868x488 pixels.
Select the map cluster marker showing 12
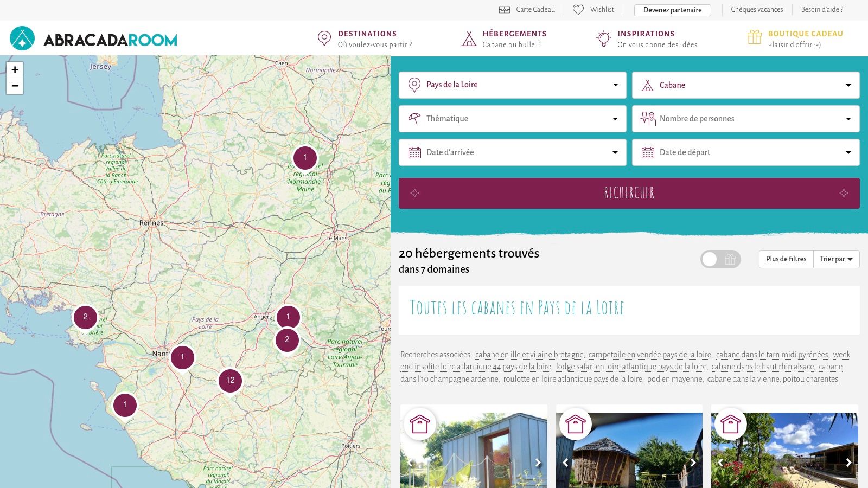tap(230, 380)
